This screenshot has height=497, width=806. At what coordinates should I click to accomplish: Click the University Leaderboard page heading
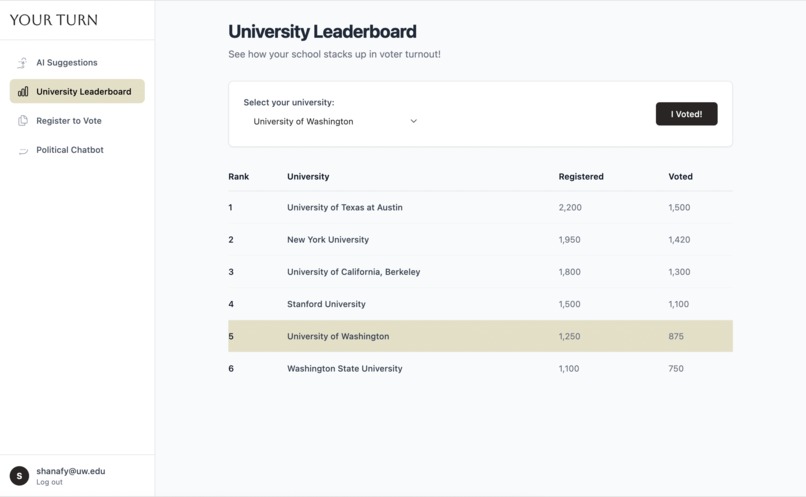(322, 31)
